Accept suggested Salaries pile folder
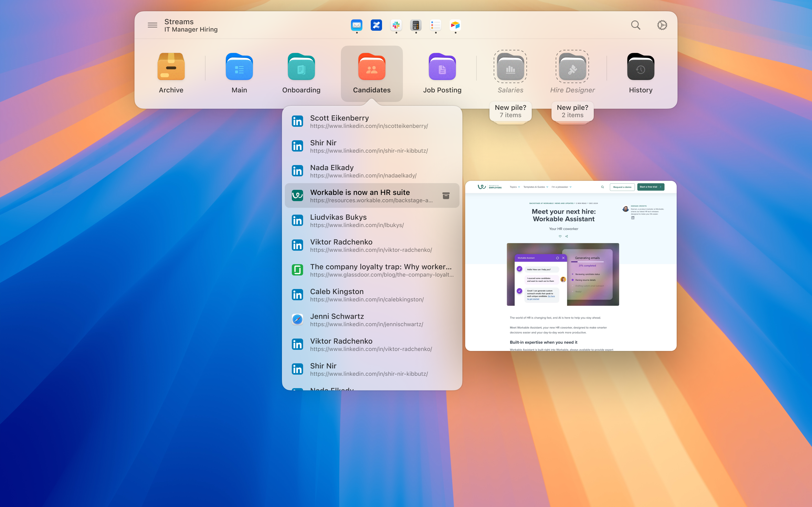The width and height of the screenshot is (812, 507). coord(510,67)
